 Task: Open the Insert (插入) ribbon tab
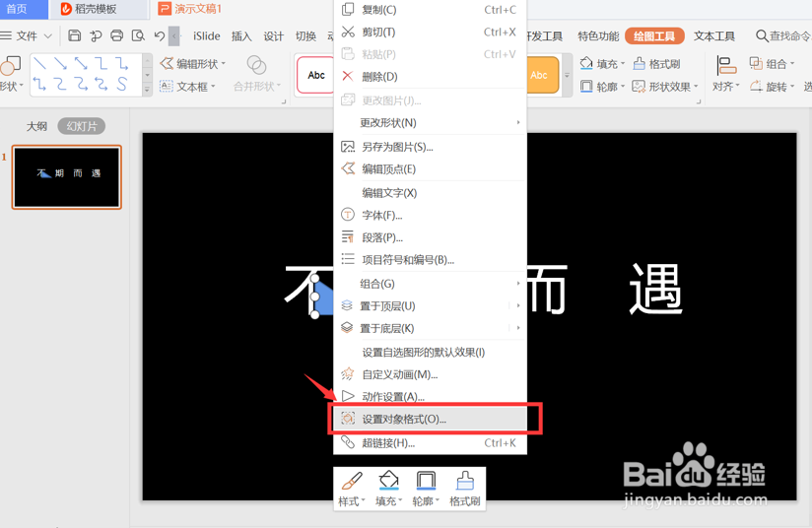click(241, 35)
